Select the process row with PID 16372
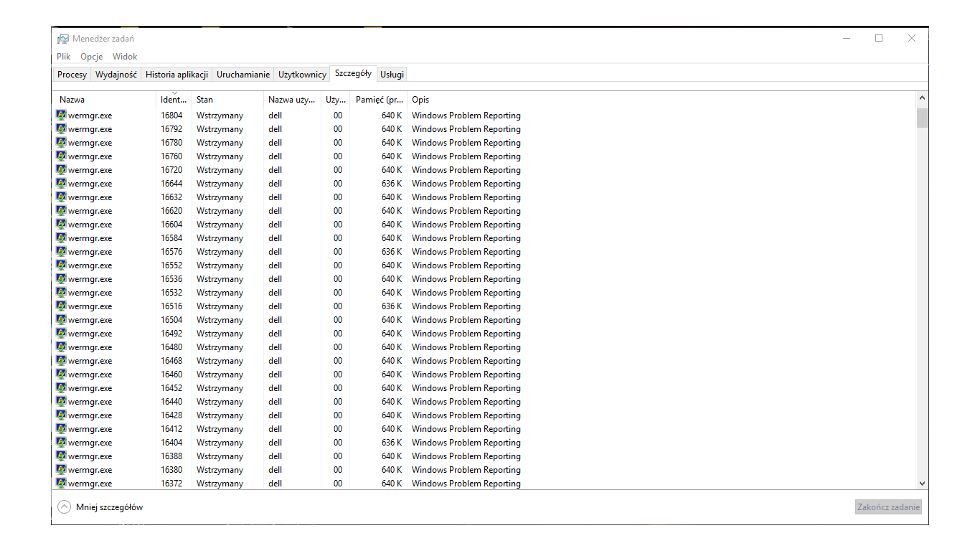 [485, 484]
